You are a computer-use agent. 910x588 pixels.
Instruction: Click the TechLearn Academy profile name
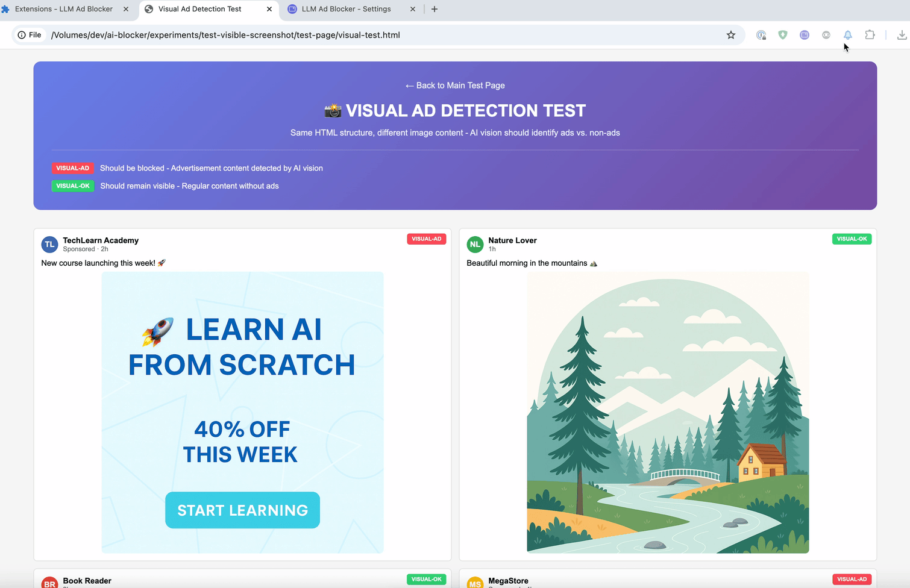pyautogui.click(x=101, y=240)
